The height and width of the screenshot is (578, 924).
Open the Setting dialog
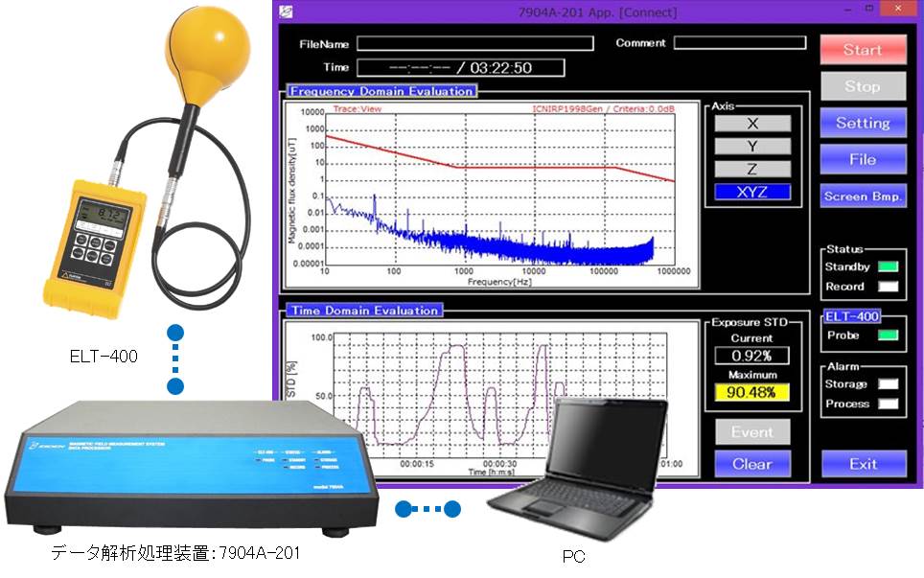[863, 123]
